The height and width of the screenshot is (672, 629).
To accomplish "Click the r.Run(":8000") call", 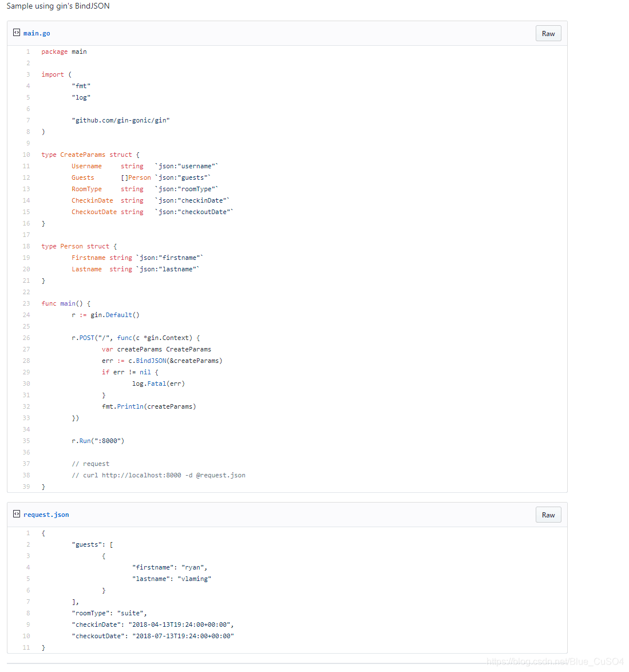I will 98,441.
